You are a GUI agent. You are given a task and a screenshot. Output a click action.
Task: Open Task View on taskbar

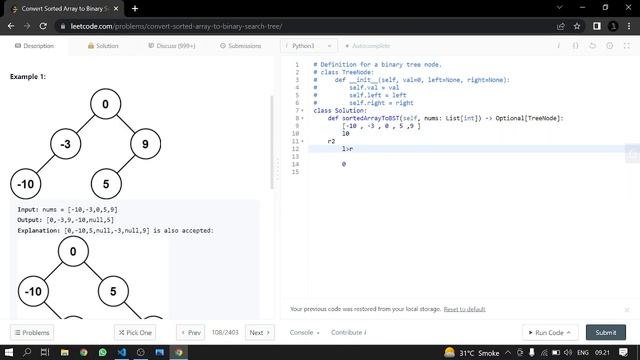coord(45,352)
